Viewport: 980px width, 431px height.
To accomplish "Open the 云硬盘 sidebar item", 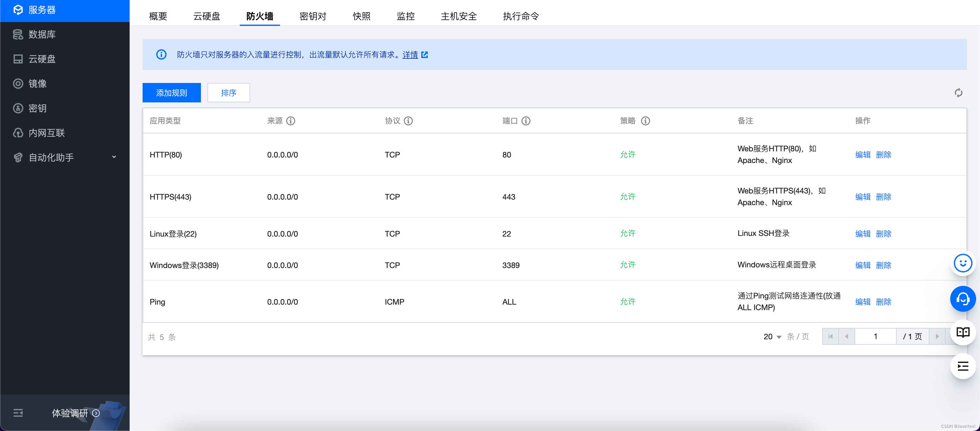I will tap(65, 59).
